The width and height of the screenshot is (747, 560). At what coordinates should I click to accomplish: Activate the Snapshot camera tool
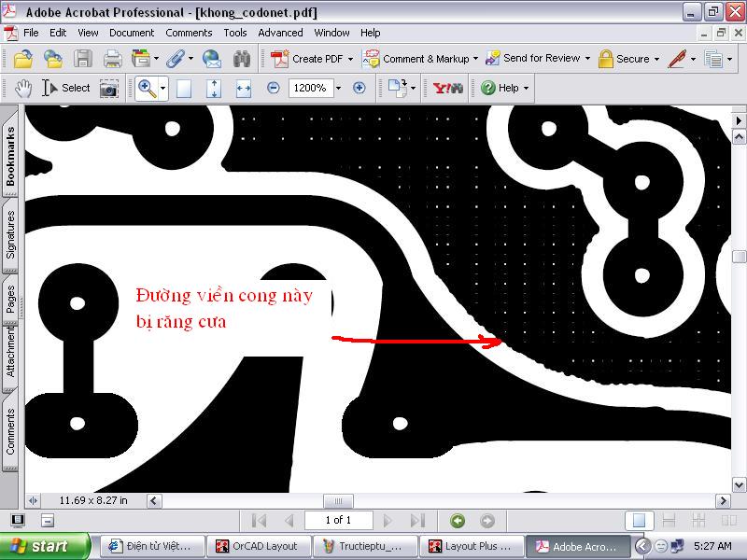(x=109, y=88)
